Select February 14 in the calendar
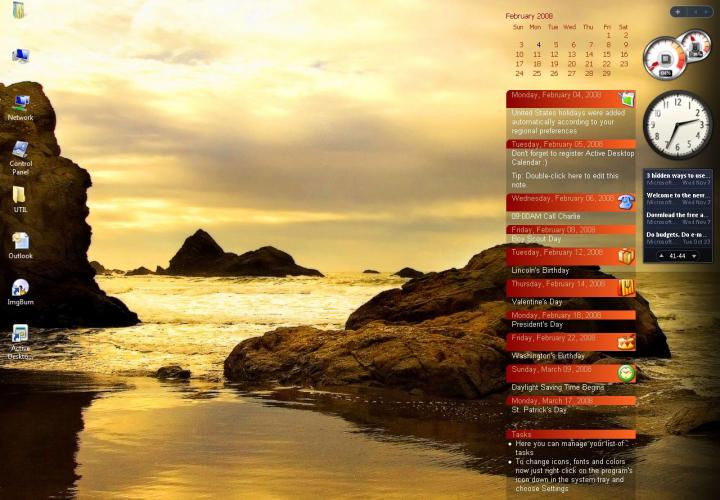This screenshot has width=720, height=500. (x=588, y=54)
